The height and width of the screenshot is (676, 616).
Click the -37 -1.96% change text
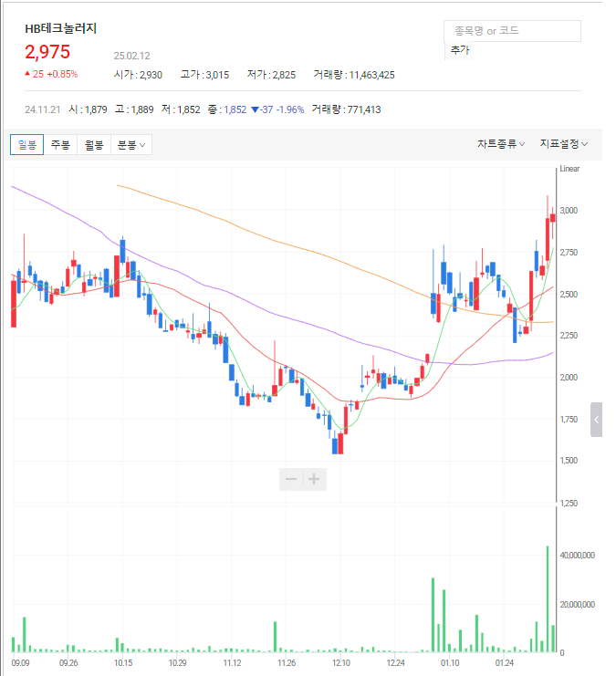coord(277,109)
